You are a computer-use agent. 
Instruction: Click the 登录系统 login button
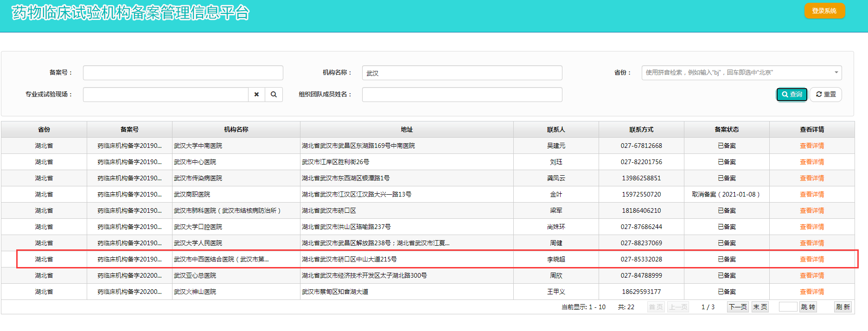824,11
